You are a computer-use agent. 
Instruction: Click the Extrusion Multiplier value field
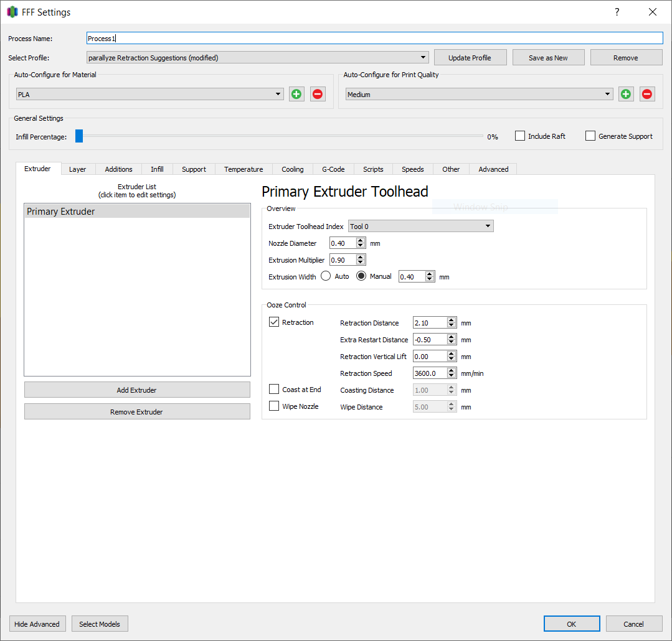(x=343, y=260)
